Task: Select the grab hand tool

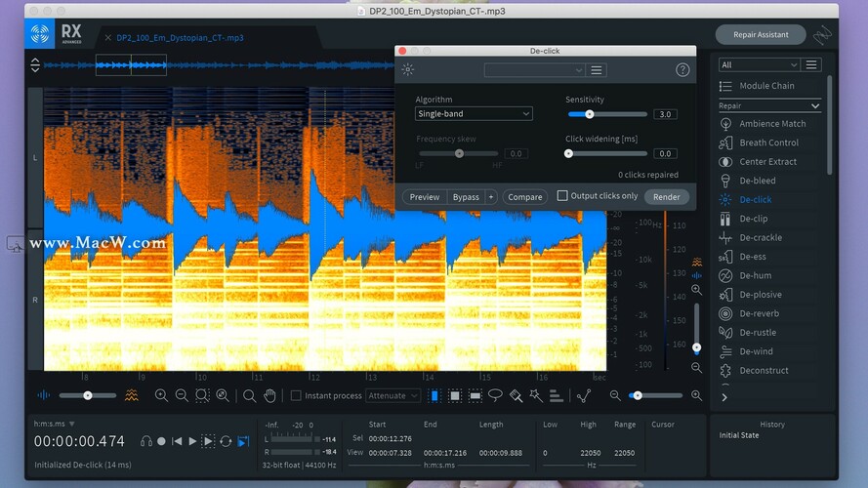Action: [x=269, y=395]
